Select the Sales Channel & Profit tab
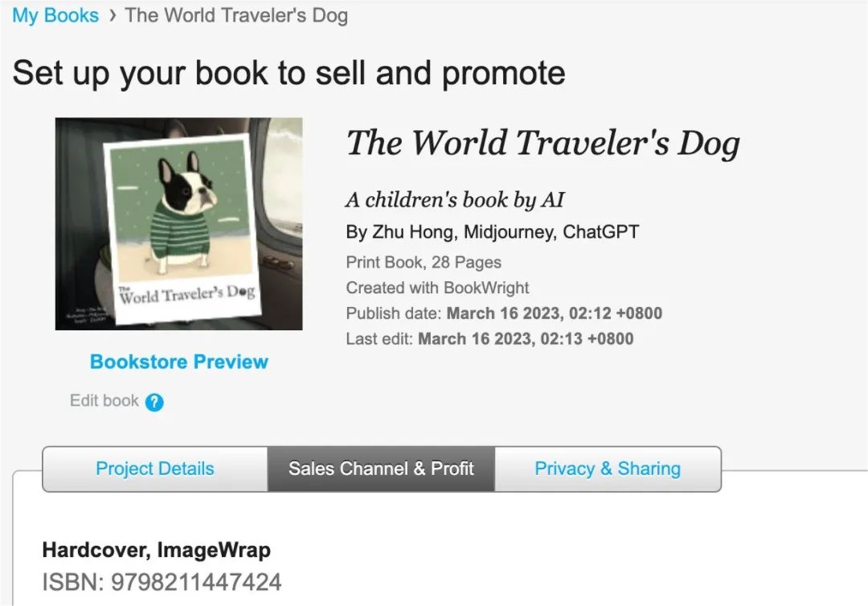The width and height of the screenshot is (868, 606). pyautogui.click(x=381, y=469)
